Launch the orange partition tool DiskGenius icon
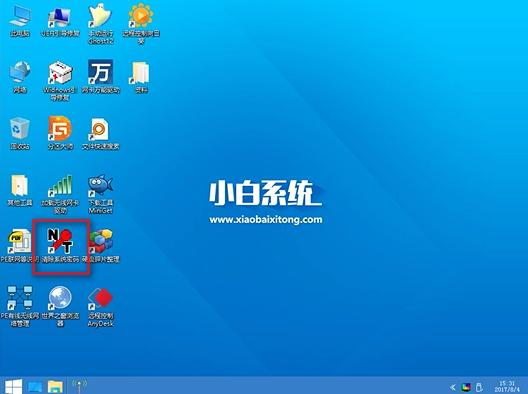 (60, 133)
